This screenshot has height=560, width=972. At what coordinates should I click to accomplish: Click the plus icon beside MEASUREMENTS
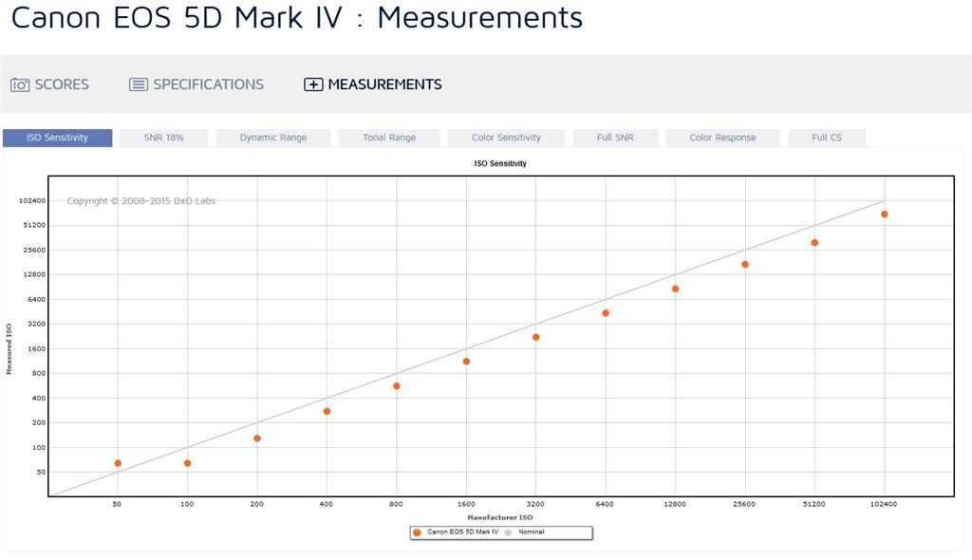click(313, 84)
